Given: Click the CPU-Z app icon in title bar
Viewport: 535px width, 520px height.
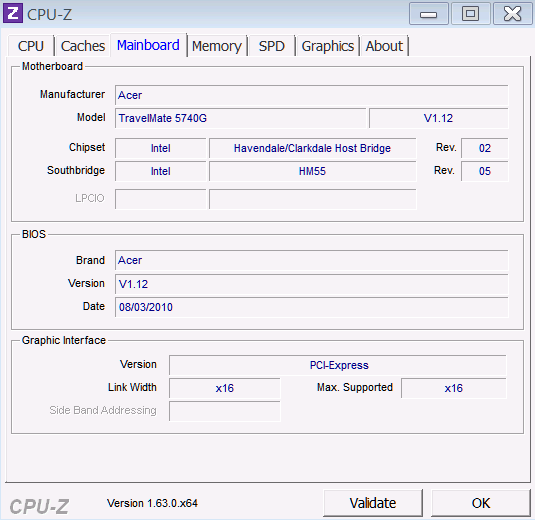Looking at the screenshot, I should pyautogui.click(x=13, y=13).
